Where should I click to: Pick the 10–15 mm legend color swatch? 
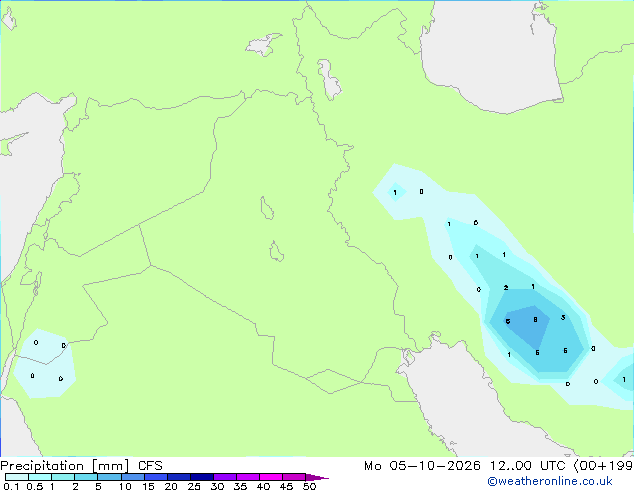pos(133,477)
